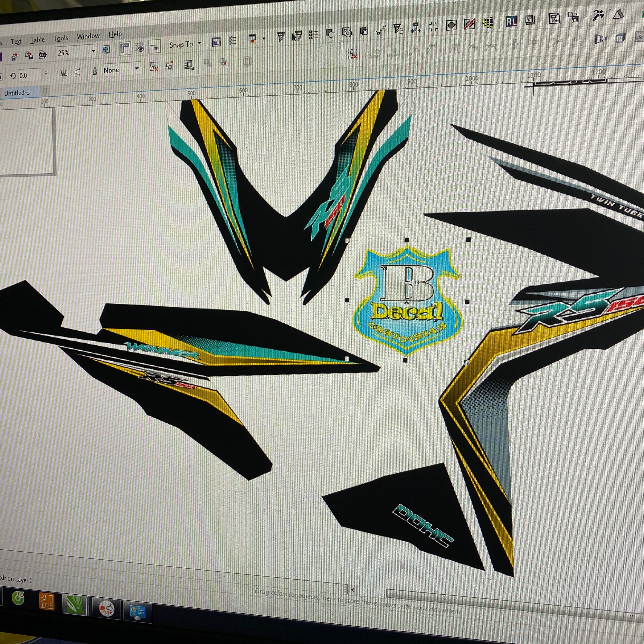This screenshot has width=644, height=644.
Task: Click the ungroup objects icon with red X
Action: [154, 66]
